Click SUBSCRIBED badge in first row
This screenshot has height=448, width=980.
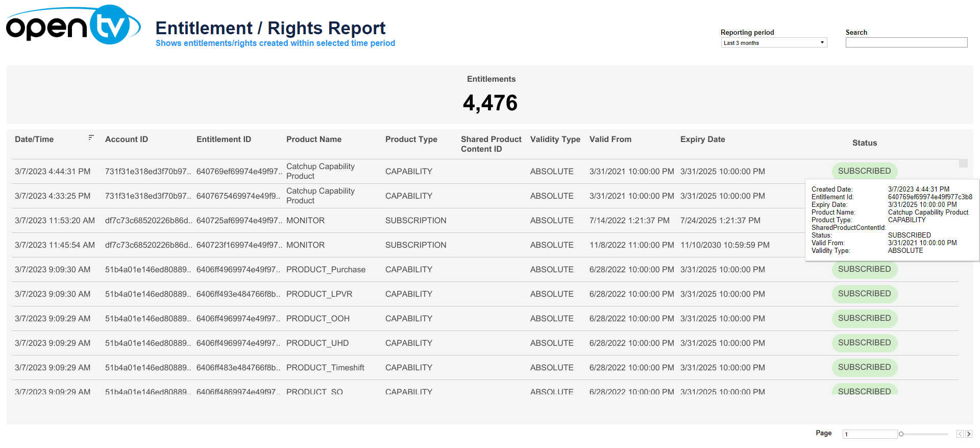pyautogui.click(x=864, y=171)
